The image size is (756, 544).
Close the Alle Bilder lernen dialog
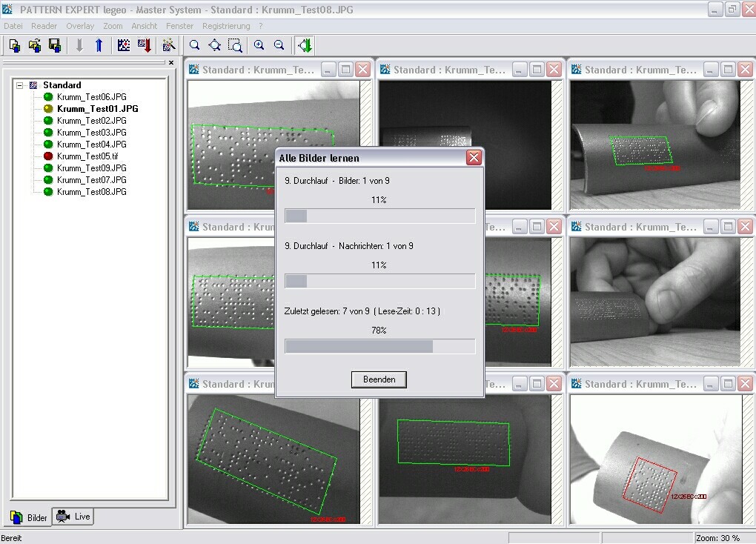(x=474, y=158)
